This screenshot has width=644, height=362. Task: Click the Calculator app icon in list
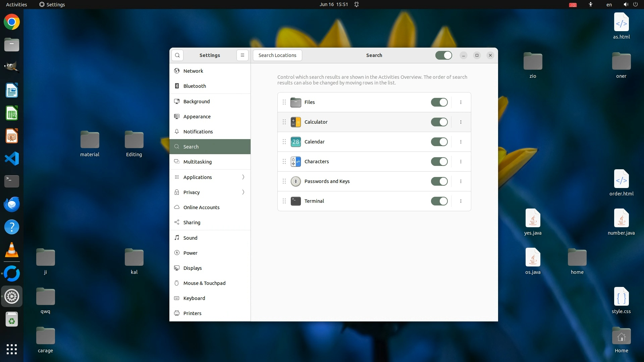click(296, 122)
